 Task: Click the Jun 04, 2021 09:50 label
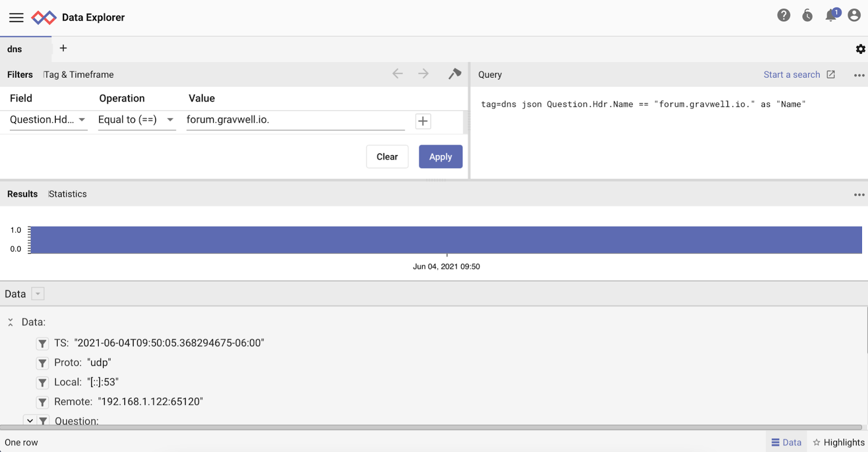click(446, 266)
